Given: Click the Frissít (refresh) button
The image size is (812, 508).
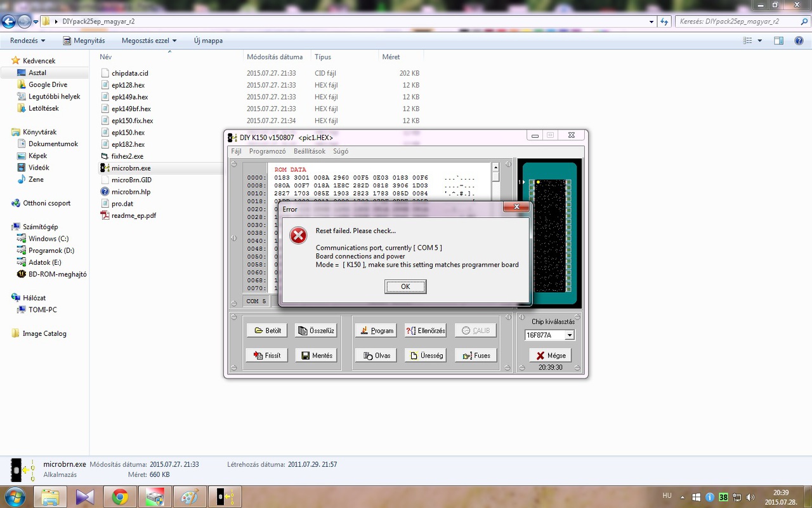Looking at the screenshot, I should click(267, 355).
